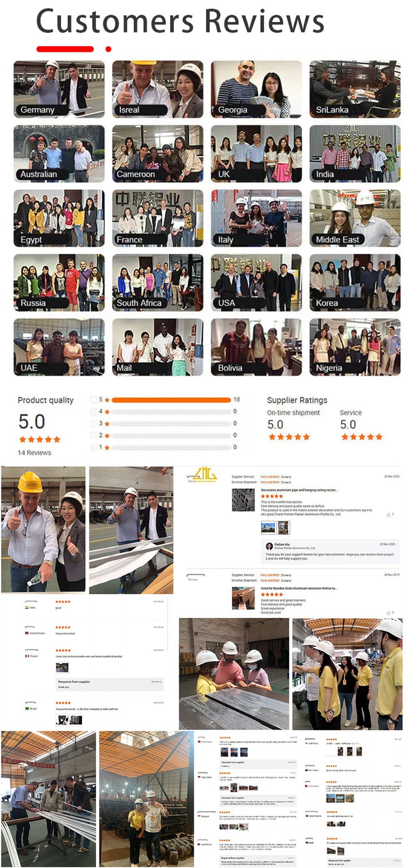Open the wooden grain extrusion product thumbnail
The width and height of the screenshot is (405, 868).
(x=243, y=598)
